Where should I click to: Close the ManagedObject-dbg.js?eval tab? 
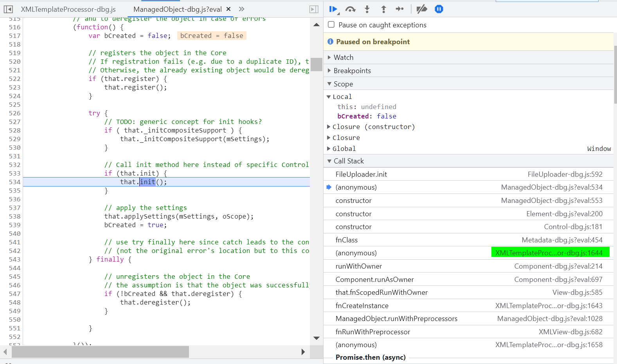(x=228, y=9)
